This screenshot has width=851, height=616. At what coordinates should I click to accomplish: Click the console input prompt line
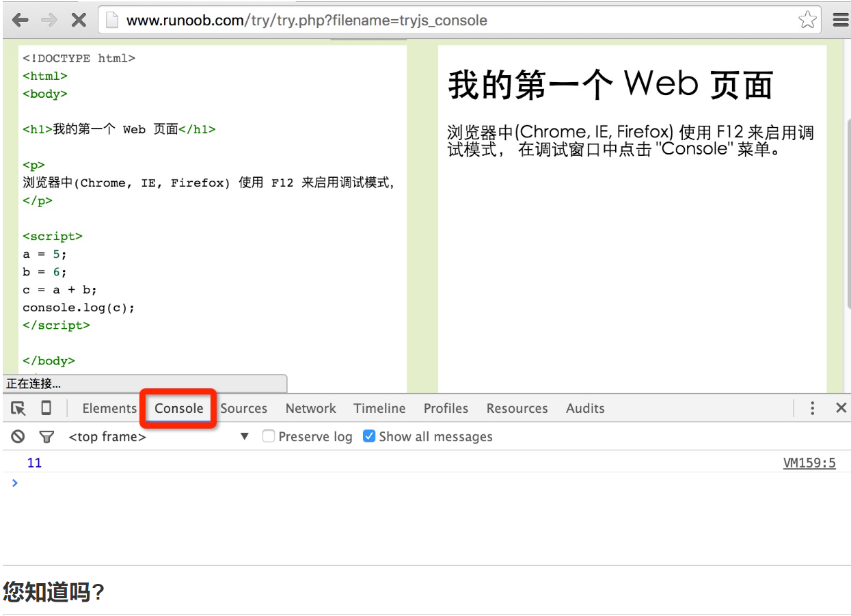click(425, 483)
